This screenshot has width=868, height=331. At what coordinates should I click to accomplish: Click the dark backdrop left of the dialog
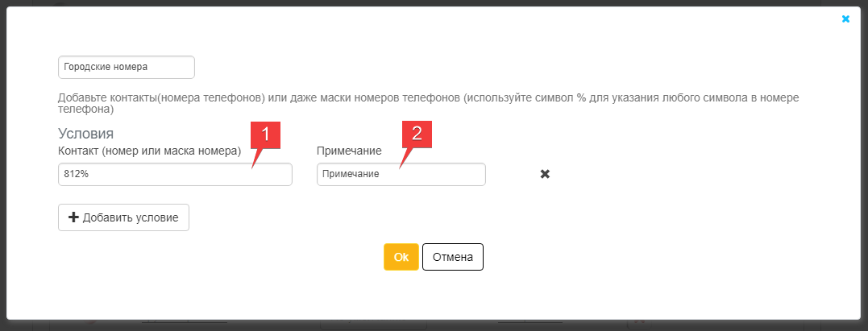coord(2,166)
